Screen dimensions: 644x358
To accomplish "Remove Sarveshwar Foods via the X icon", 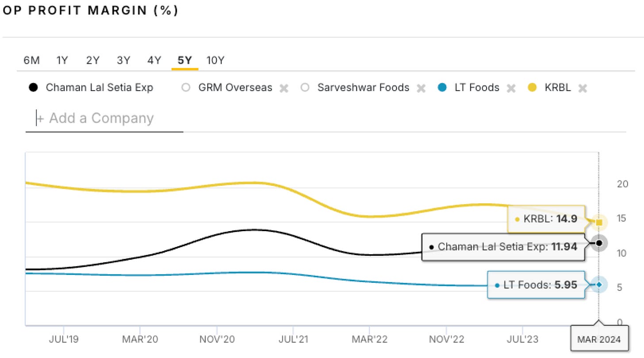I will (421, 88).
